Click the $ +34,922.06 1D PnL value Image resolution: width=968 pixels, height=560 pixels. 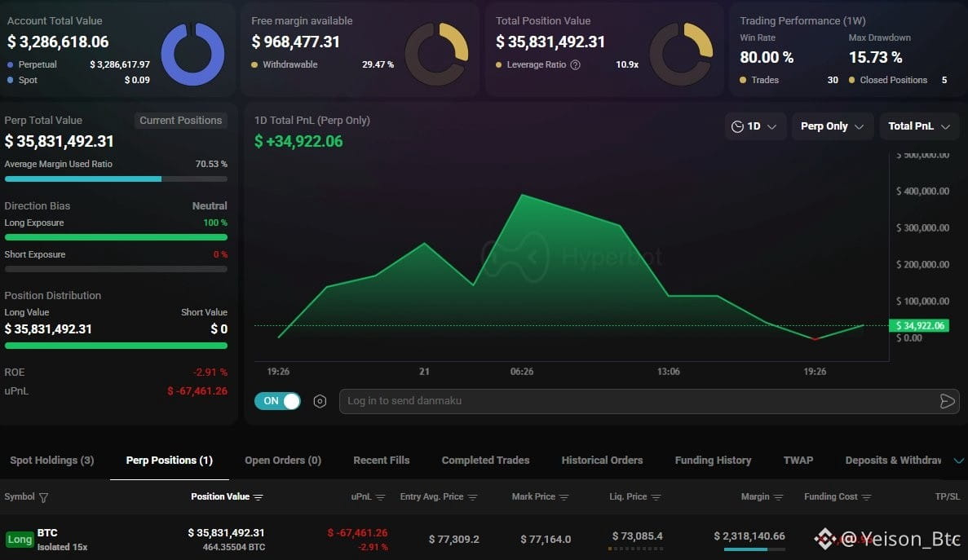point(298,141)
